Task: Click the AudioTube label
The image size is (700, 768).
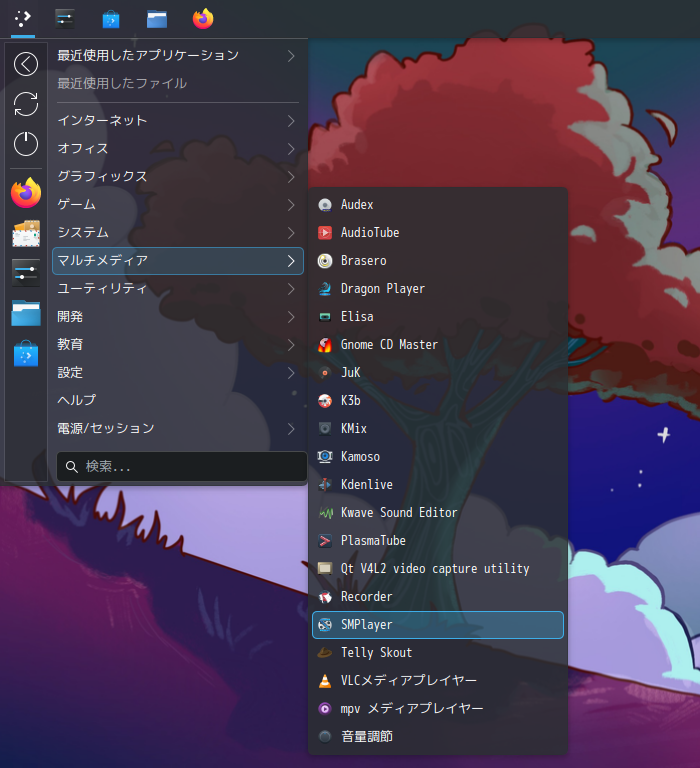Action: click(x=370, y=233)
